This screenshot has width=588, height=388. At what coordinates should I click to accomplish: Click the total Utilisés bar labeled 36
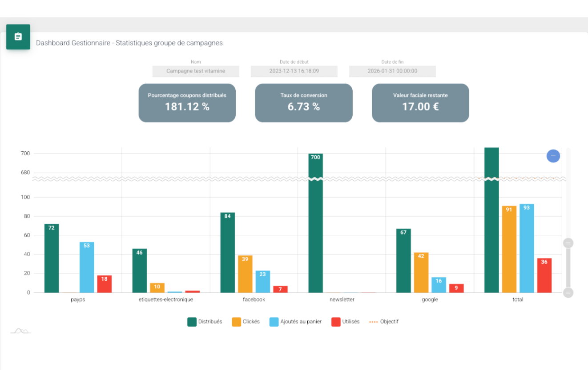point(544,275)
